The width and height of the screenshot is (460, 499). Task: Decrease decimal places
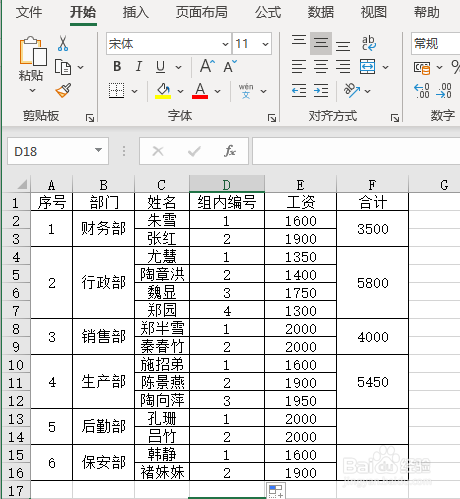[x=444, y=91]
